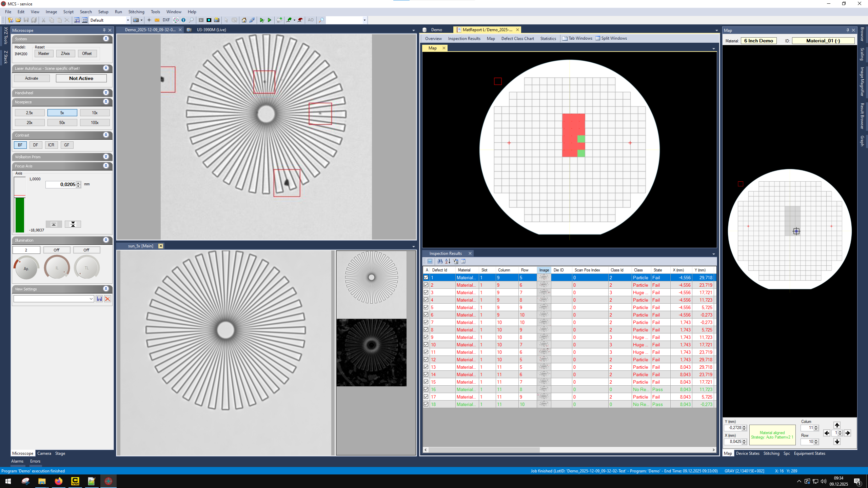The height and width of the screenshot is (488, 868).
Task: Select the DF contrast mode
Action: [36, 145]
